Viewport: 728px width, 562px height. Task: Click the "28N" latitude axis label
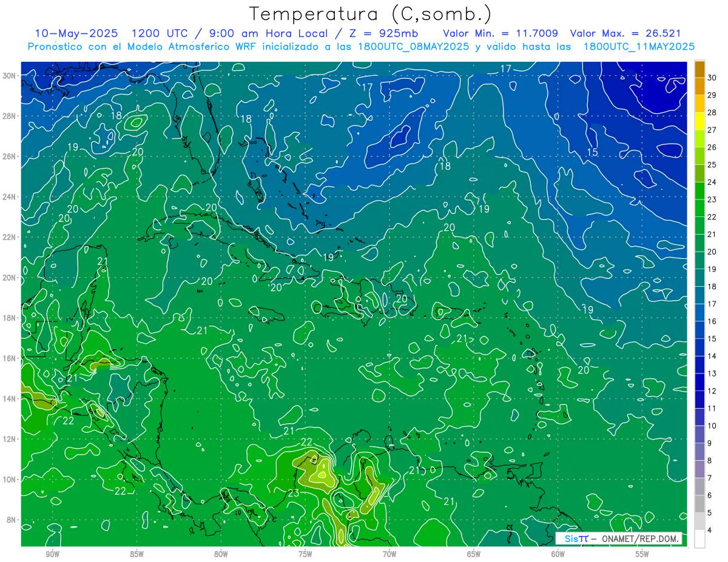[10, 116]
